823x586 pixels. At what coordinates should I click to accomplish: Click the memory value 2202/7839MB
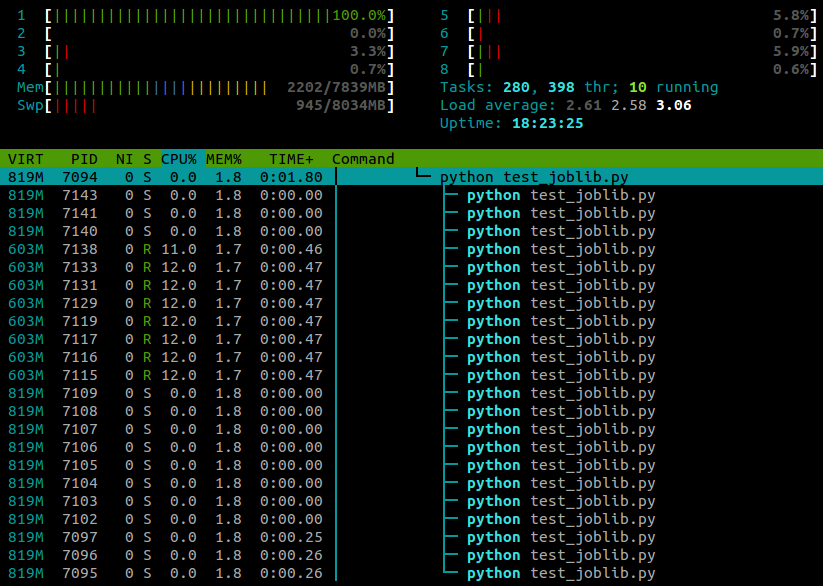(336, 87)
